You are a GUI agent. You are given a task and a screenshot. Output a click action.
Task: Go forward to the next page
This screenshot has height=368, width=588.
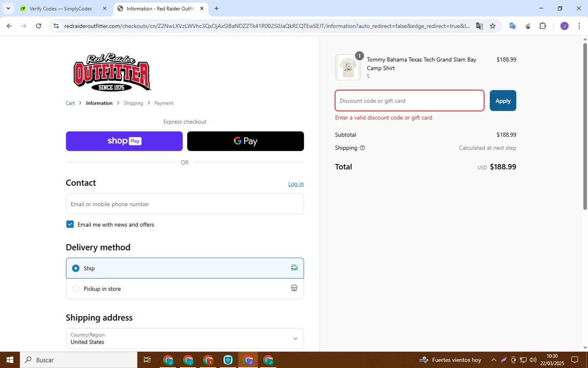pyautogui.click(x=24, y=26)
